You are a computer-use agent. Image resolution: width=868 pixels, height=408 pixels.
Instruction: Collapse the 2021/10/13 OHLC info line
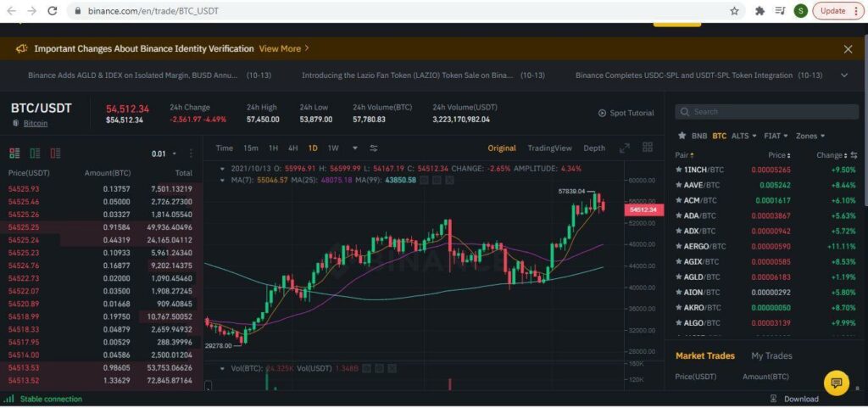223,168
